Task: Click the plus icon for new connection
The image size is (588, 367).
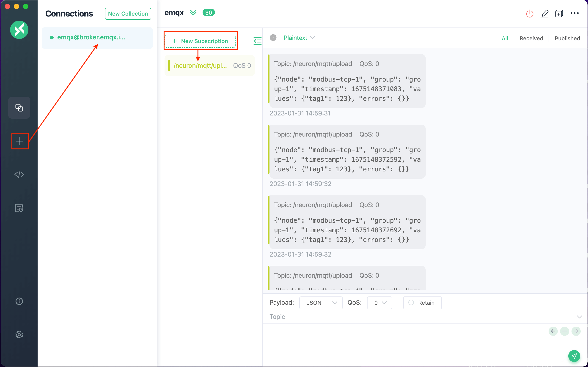Action: pos(19,141)
